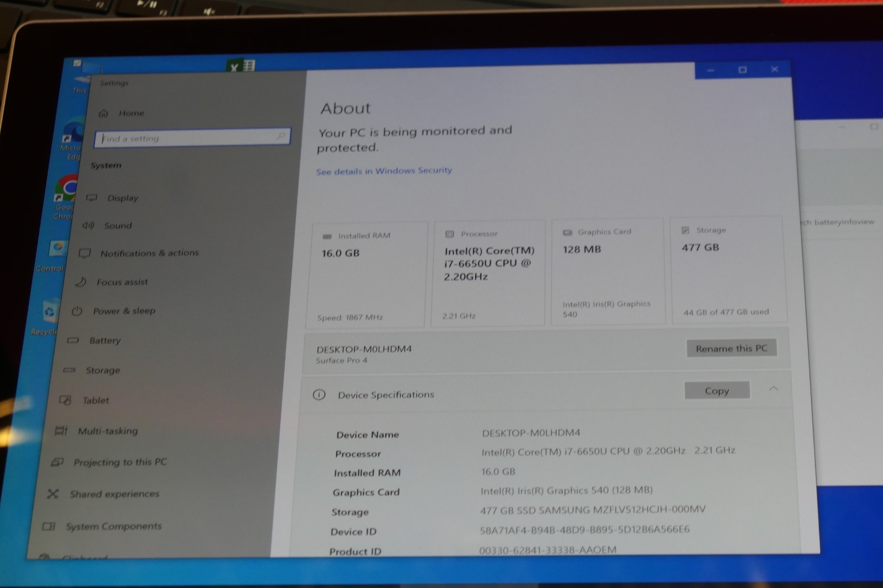The height and width of the screenshot is (588, 883).
Task: Open the Excel icon behind Settings window
Action: [x=241, y=66]
